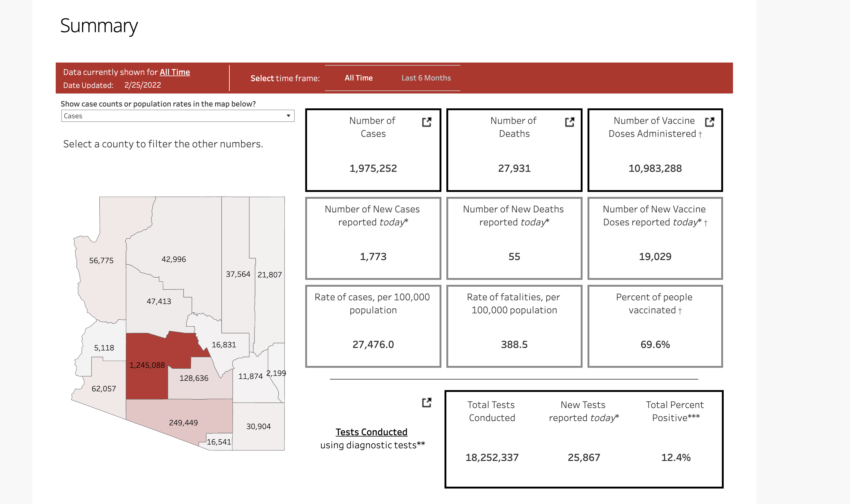Click the Tests Conducted underlined link

click(371, 432)
